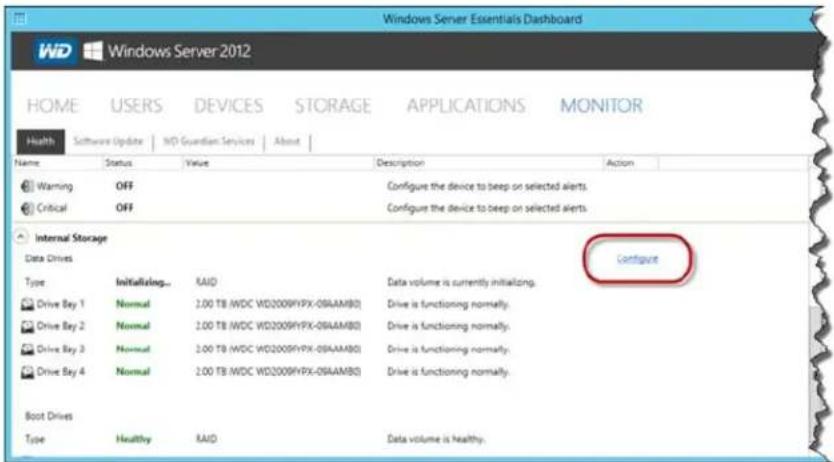
Task: Switch to the Software Update tab
Action: (108, 141)
